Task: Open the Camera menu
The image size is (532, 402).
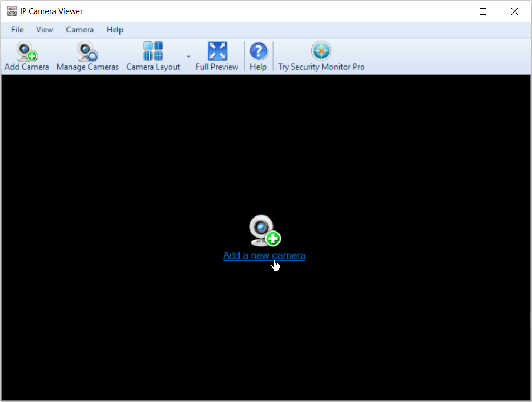Action: [79, 30]
